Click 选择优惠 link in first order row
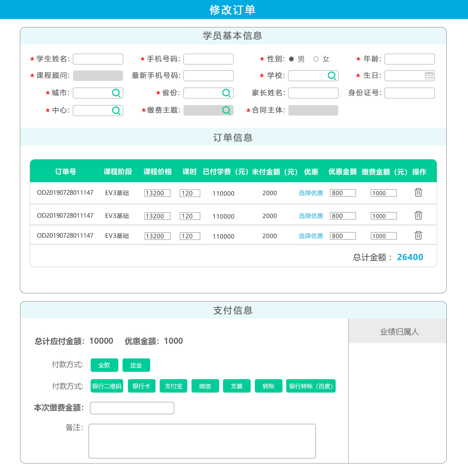Image resolution: width=468 pixels, height=476 pixels. (311, 193)
